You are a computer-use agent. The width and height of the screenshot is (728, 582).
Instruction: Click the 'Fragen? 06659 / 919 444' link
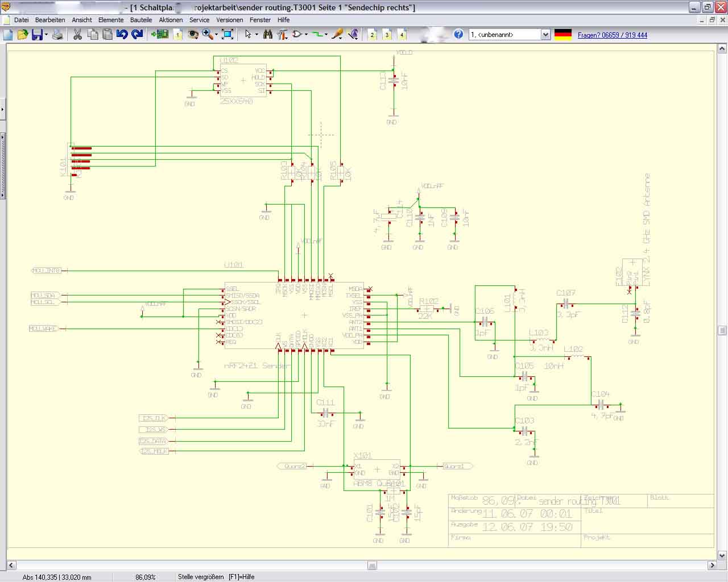(x=612, y=35)
